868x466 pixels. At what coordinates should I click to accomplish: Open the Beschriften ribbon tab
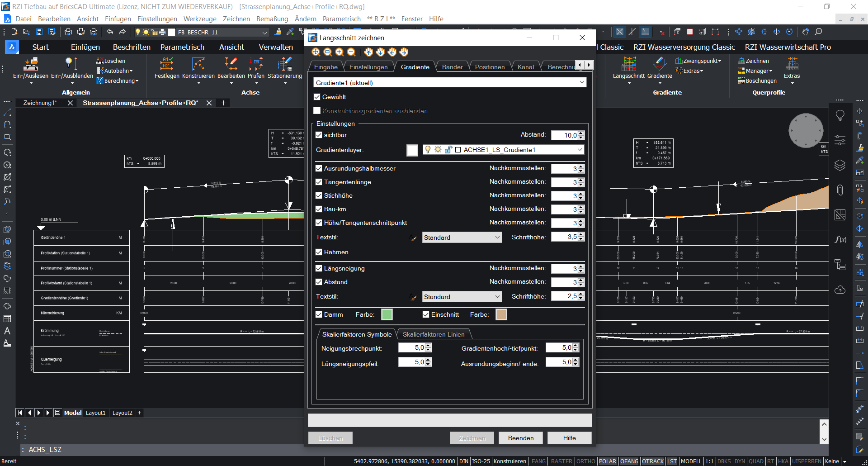tap(132, 47)
